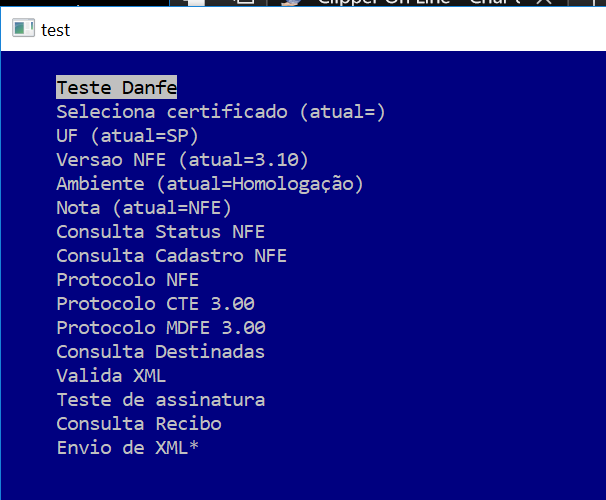Switch to the Clipper On Line tab behind
This screenshot has height=500, width=606.
(420, 3)
